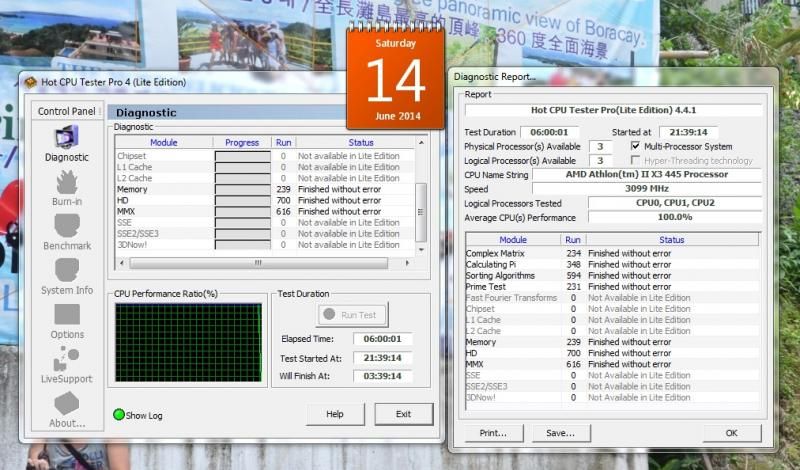Screen dimensions: 800x470
Task: Toggle the Multi-Processor System checkbox
Action: (636, 146)
